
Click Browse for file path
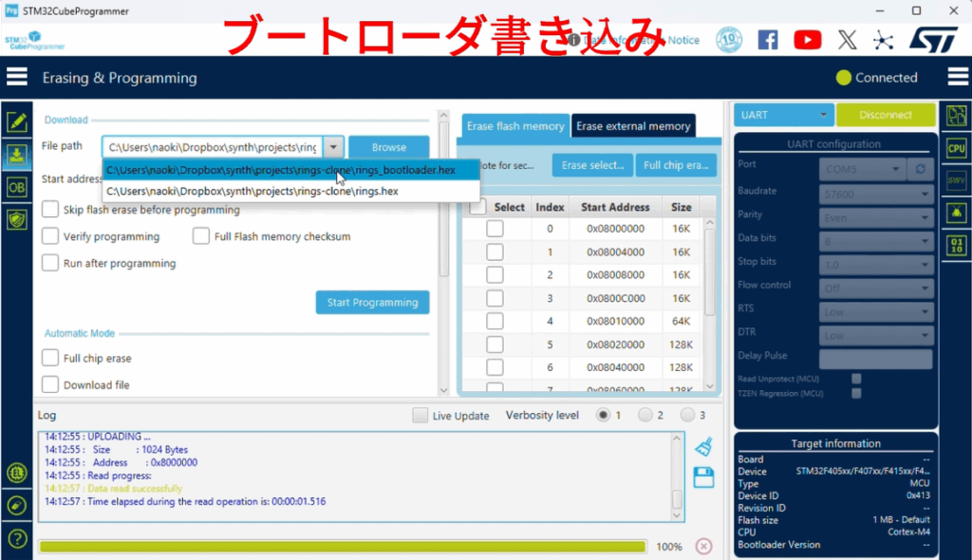coord(388,147)
